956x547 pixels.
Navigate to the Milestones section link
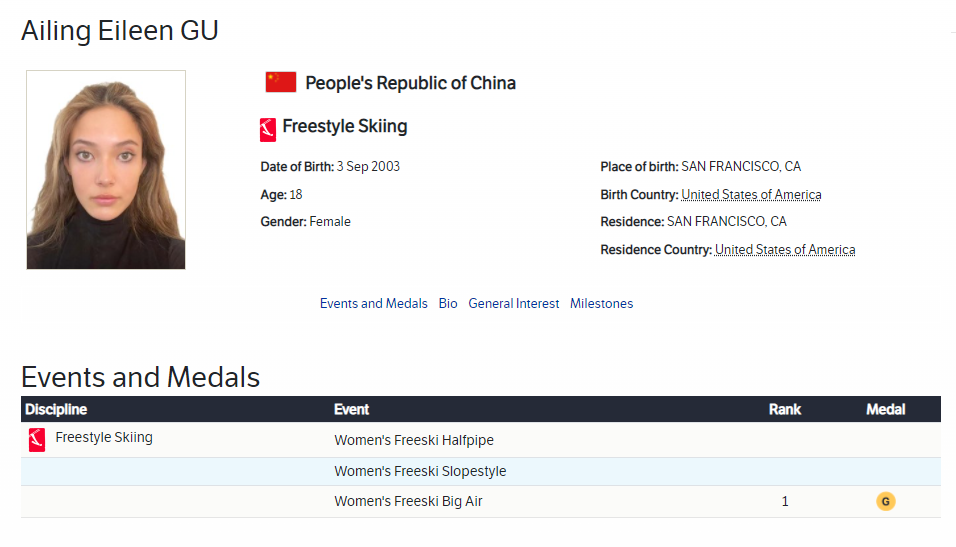601,303
